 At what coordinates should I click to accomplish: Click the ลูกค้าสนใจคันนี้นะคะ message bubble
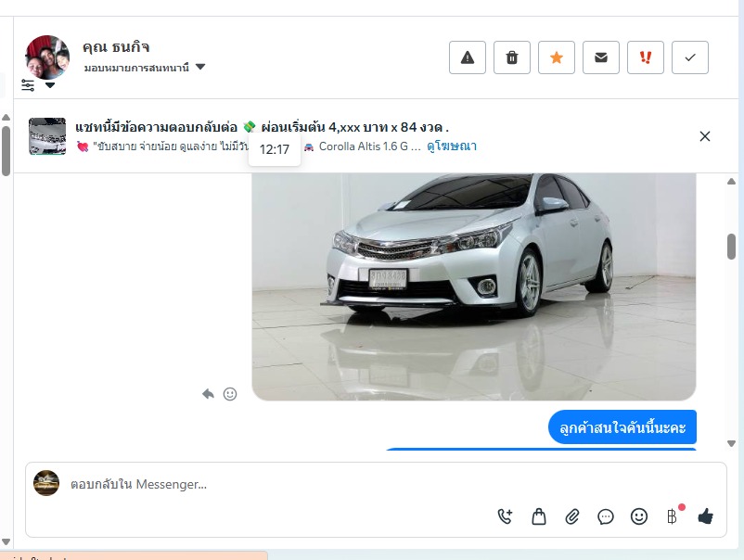622,427
